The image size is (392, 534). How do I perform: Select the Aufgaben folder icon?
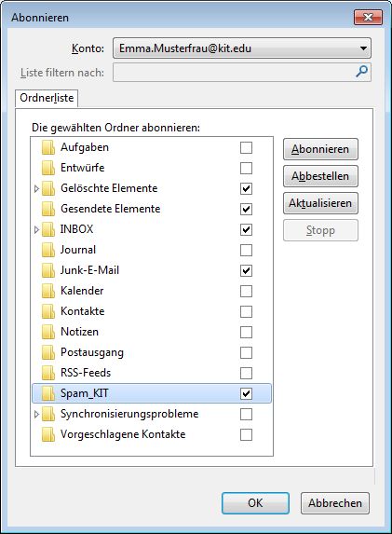pos(48,148)
